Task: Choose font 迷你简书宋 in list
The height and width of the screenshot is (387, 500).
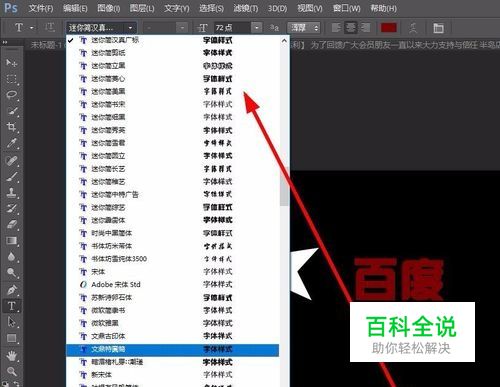Action: (x=173, y=104)
